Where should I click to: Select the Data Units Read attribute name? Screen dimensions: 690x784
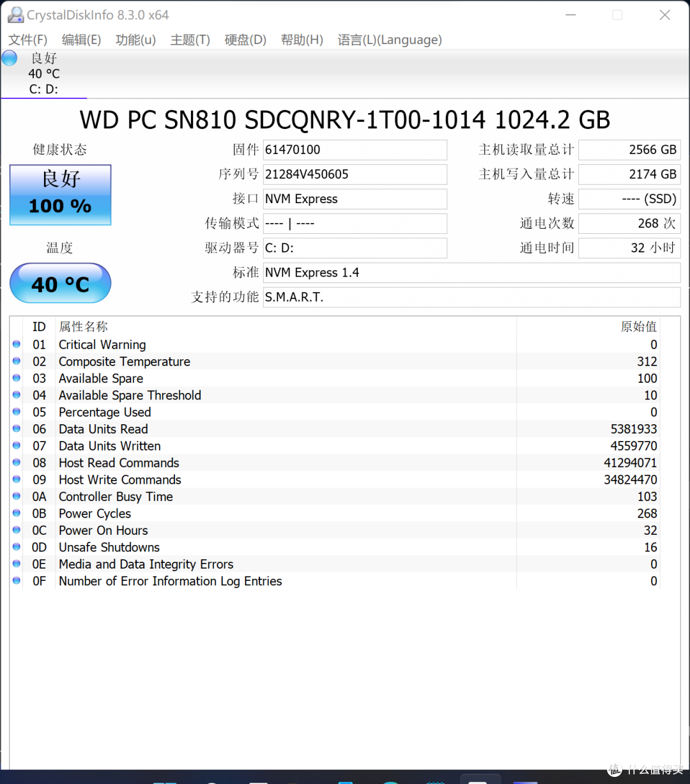coord(103,429)
